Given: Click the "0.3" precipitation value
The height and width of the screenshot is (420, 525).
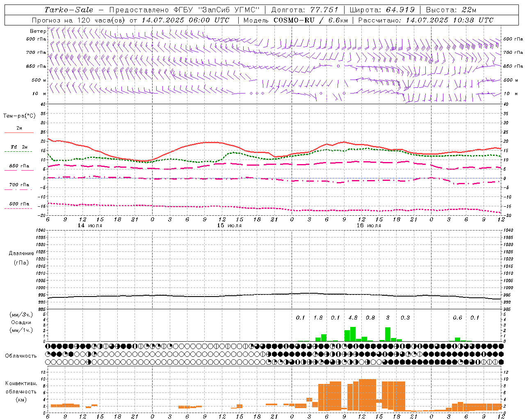Looking at the screenshot, I should coord(405,317).
